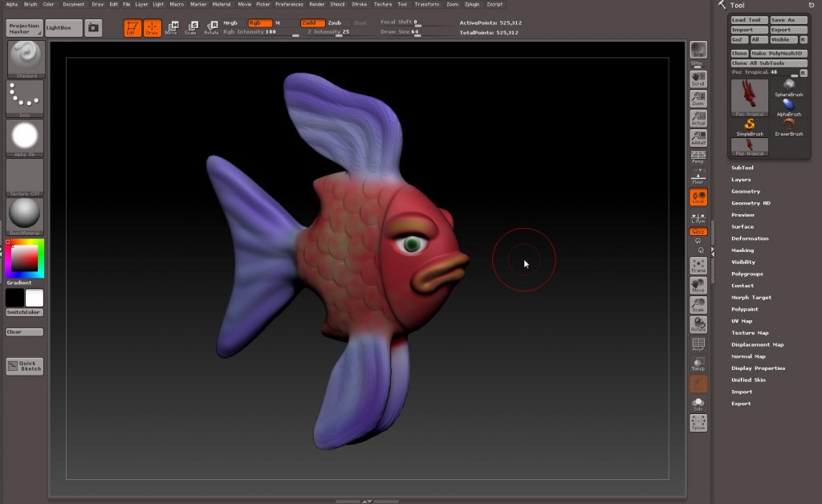Image resolution: width=822 pixels, height=504 pixels.
Task: Click the main color picker square
Action: (24, 257)
